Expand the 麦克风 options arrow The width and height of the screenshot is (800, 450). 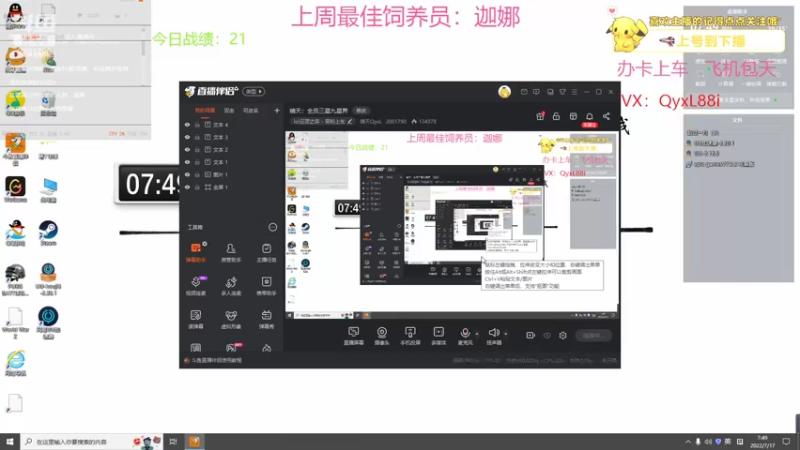click(477, 334)
